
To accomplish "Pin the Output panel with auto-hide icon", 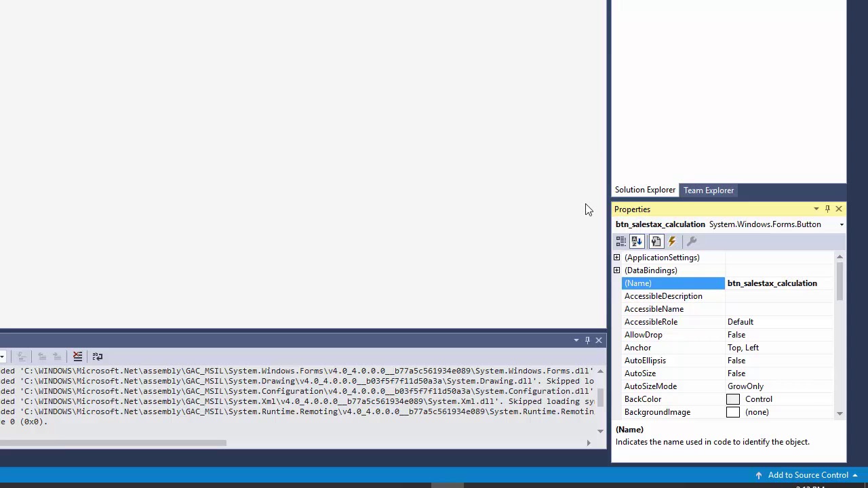I will (587, 340).
